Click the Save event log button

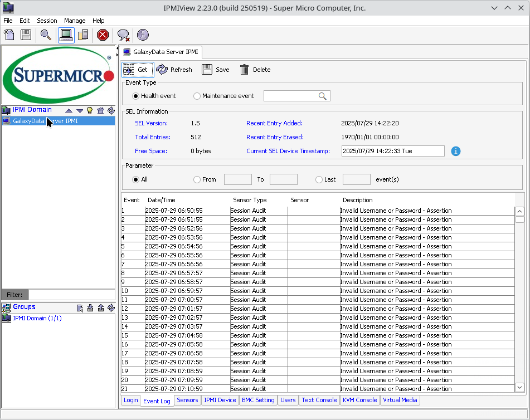[216, 70]
